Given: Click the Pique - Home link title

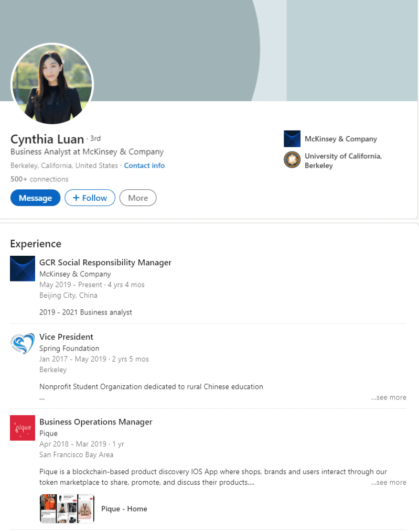Looking at the screenshot, I should pos(124,509).
